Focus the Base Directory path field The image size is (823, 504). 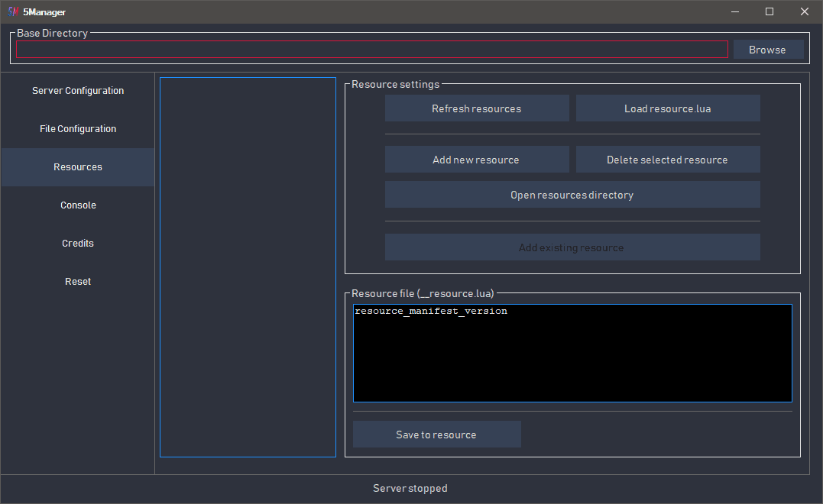pos(371,50)
